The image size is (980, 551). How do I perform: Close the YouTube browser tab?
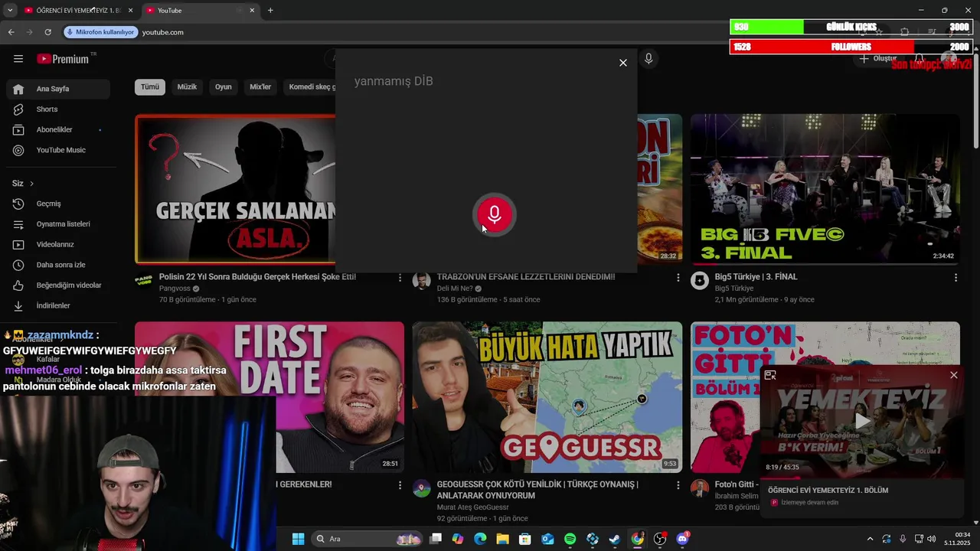point(252,11)
